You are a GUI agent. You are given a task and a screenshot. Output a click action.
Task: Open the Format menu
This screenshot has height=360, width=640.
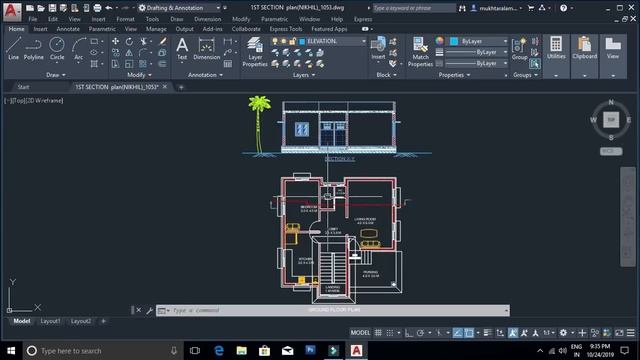tap(125, 19)
